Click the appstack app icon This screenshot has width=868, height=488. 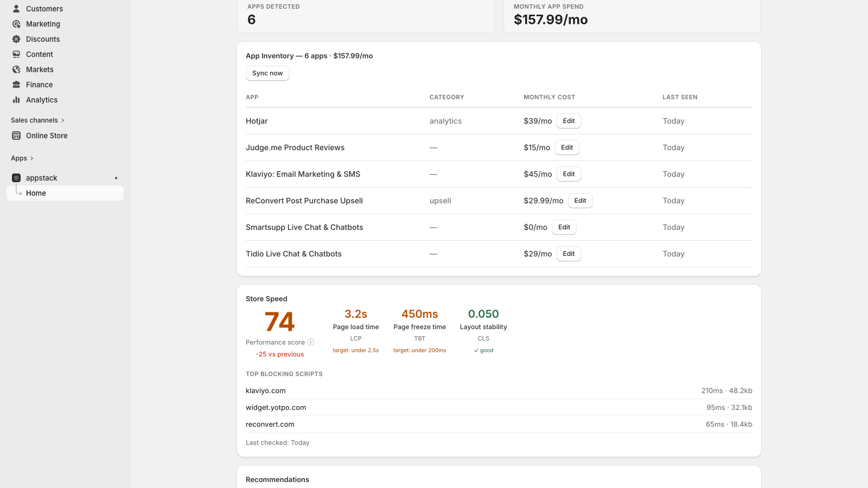(16, 178)
